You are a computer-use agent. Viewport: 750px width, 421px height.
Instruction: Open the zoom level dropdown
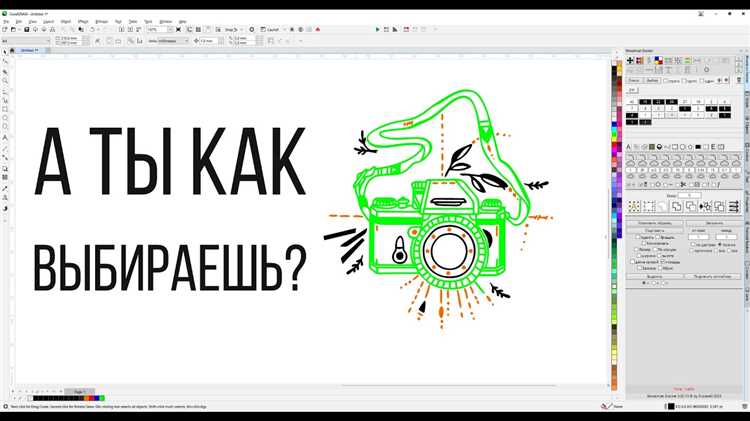(170, 29)
